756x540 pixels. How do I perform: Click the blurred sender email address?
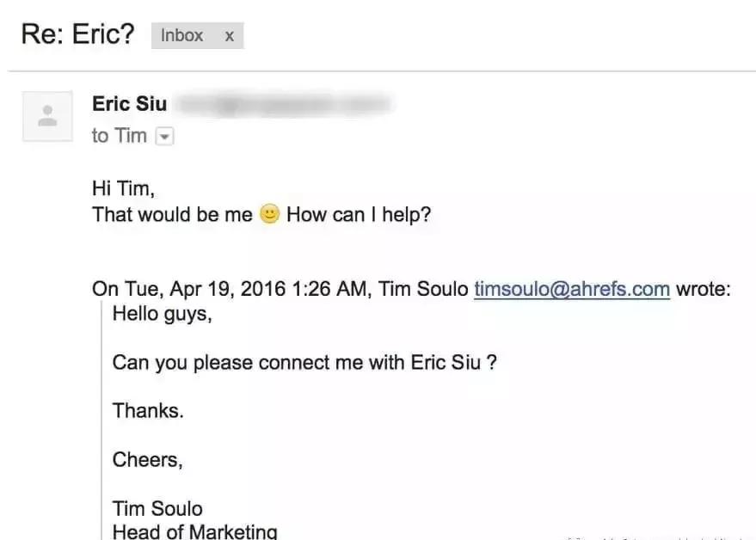click(x=283, y=105)
